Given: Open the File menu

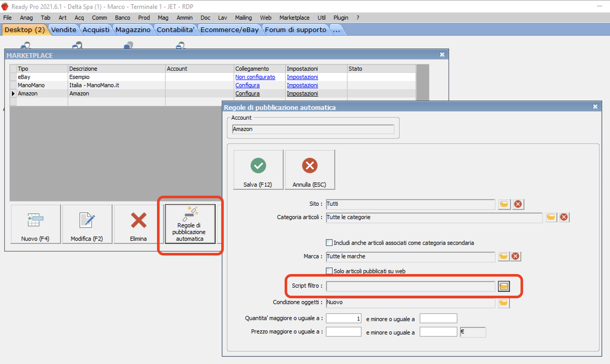Looking at the screenshot, I should [7, 18].
